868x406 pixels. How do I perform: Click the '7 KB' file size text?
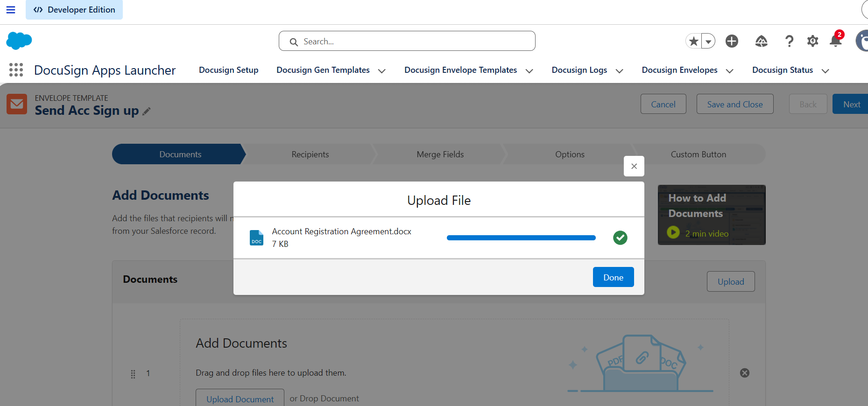[x=280, y=244]
